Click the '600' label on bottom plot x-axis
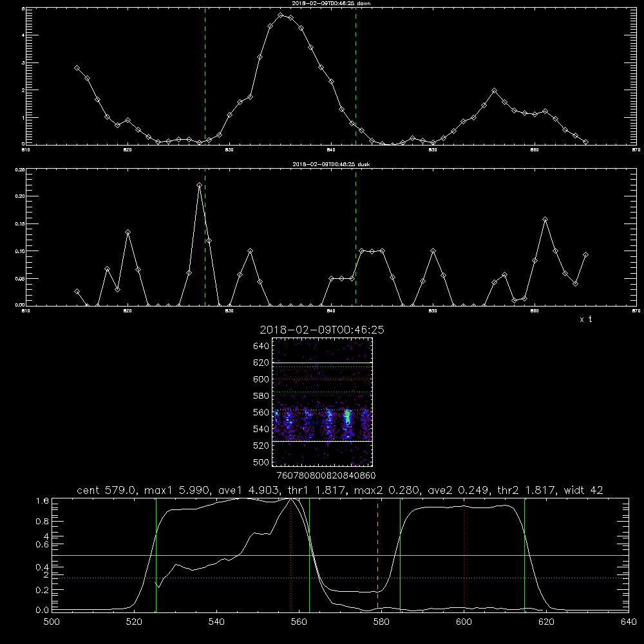644x644 pixels. point(464,622)
